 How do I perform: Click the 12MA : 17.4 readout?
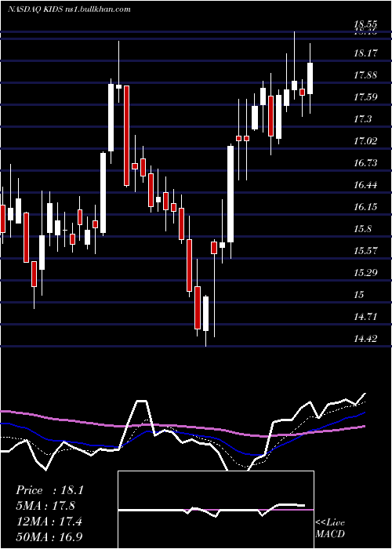pyautogui.click(x=49, y=522)
